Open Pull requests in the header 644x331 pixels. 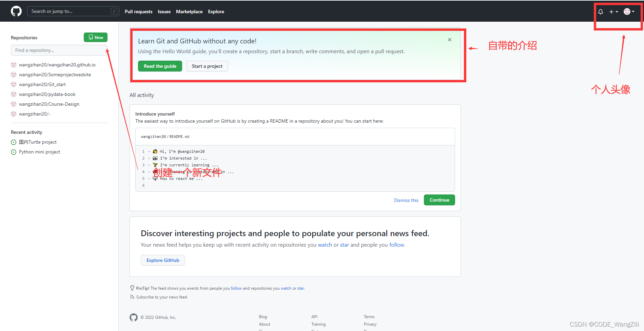point(138,12)
